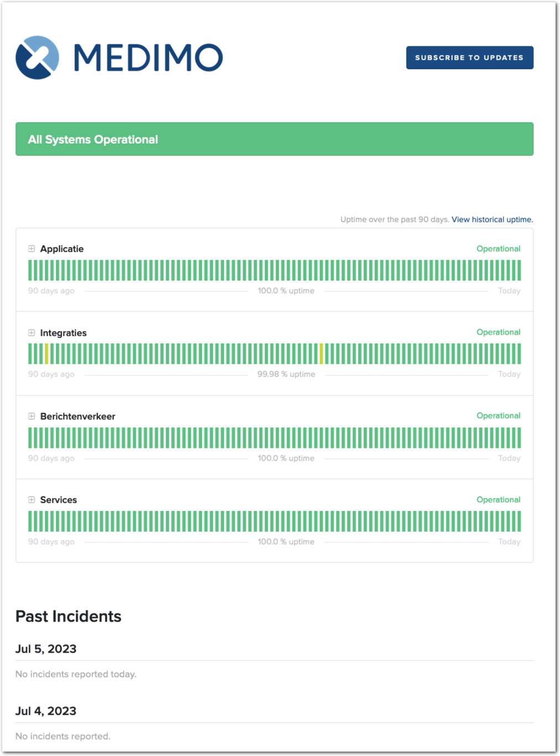
Task: Click the first yellow Integraties uptime bar
Action: pyautogui.click(x=46, y=354)
